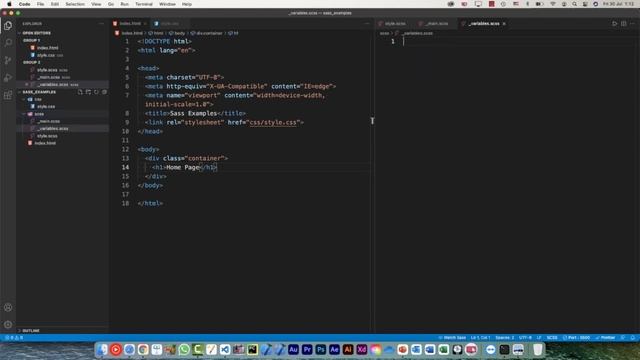
Task: Switch to the style.scss tab
Action: click(395, 24)
